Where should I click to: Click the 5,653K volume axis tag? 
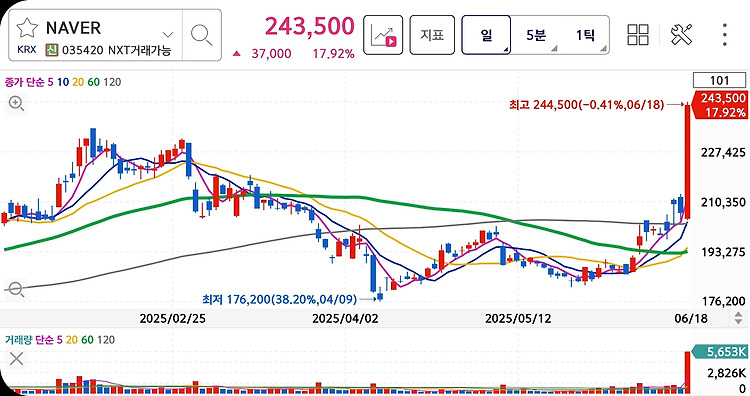click(x=719, y=352)
